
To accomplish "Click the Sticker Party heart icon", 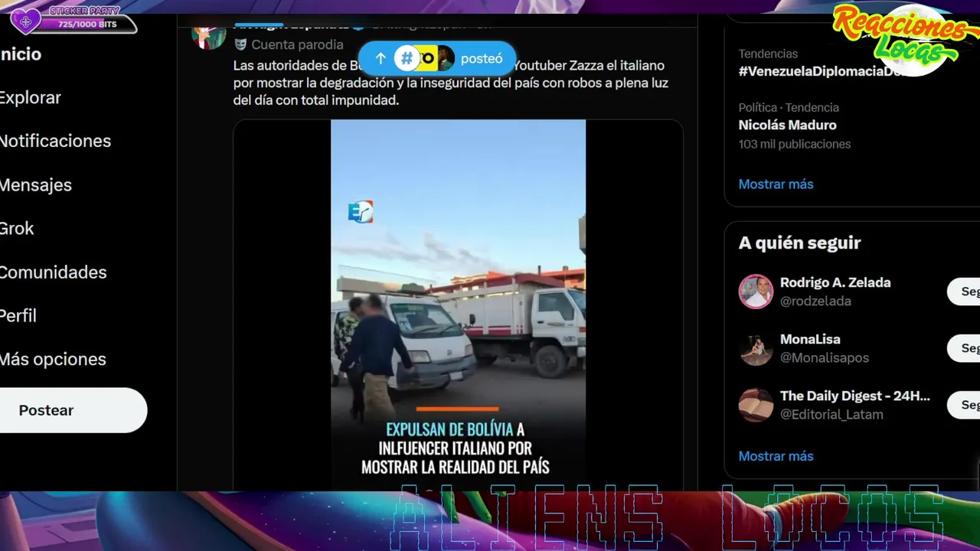I will (25, 21).
